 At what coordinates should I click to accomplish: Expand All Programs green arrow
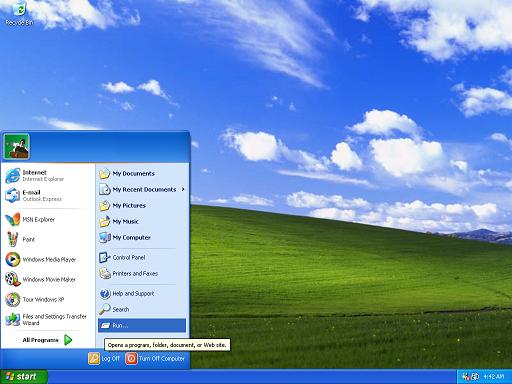point(68,340)
